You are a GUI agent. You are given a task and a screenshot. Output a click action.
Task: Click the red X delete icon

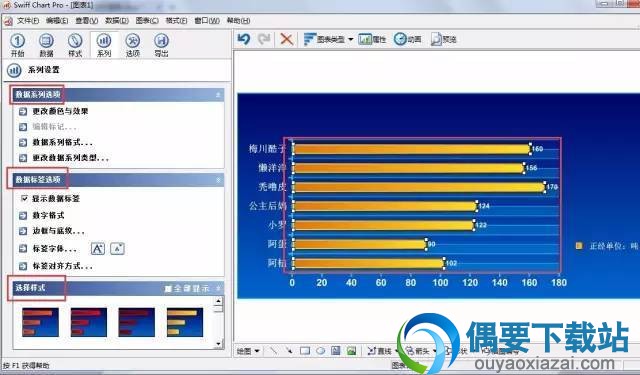pyautogui.click(x=287, y=39)
